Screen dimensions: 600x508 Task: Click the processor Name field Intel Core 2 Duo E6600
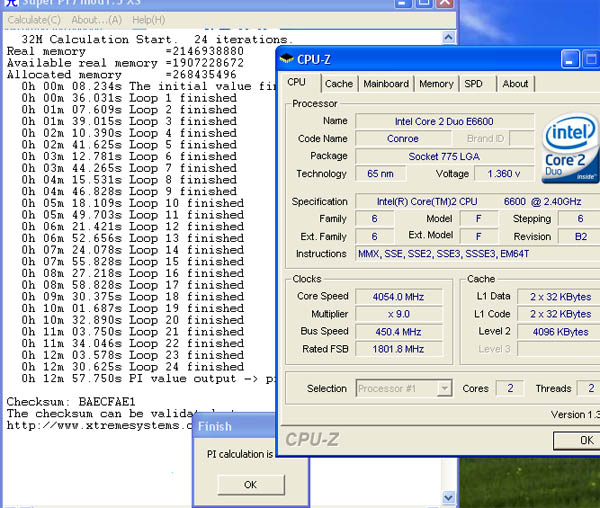(x=444, y=121)
